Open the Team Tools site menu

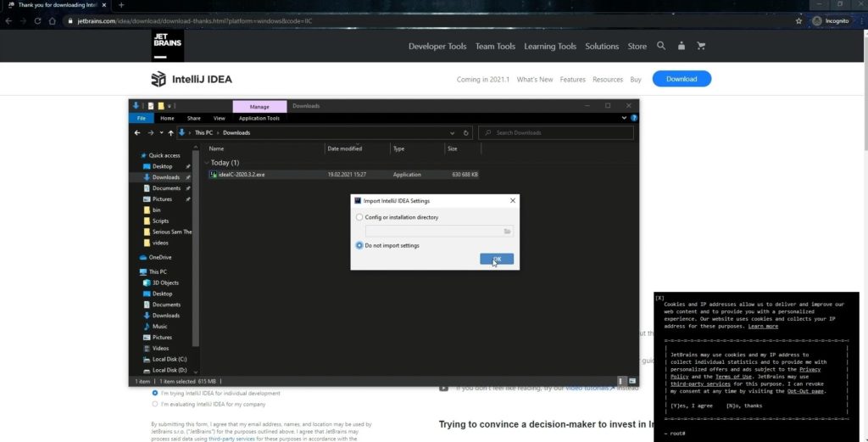point(495,47)
